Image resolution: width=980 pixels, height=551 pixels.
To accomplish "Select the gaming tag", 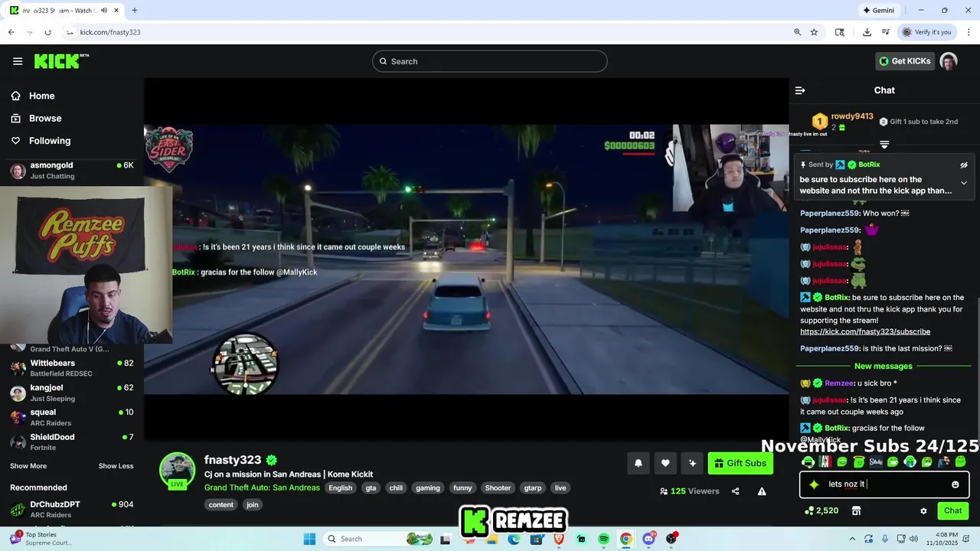I will pyautogui.click(x=428, y=487).
